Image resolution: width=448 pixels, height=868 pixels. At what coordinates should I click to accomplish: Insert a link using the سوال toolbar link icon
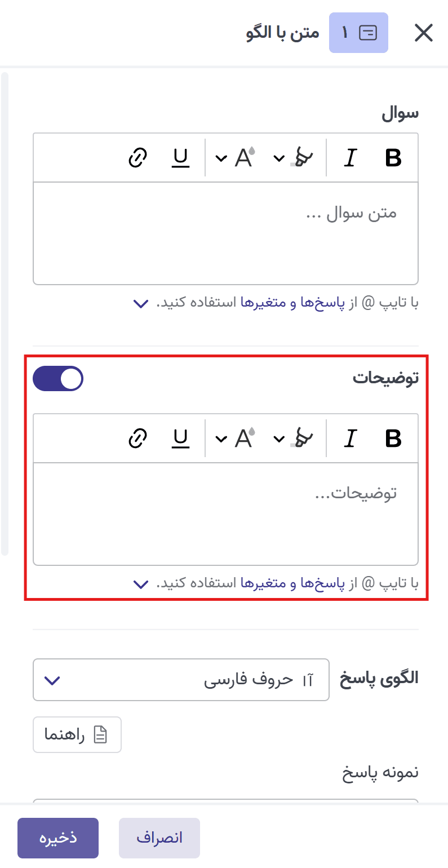[137, 158]
